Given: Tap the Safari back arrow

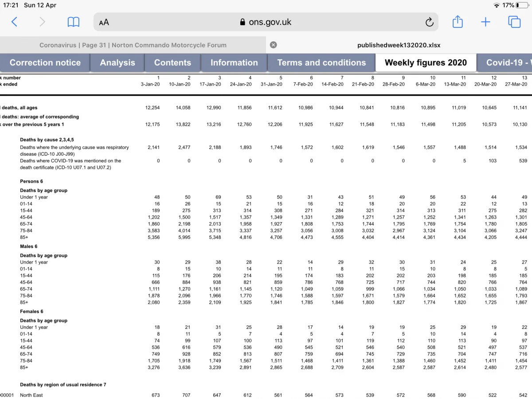Looking at the screenshot, I should coord(14,22).
